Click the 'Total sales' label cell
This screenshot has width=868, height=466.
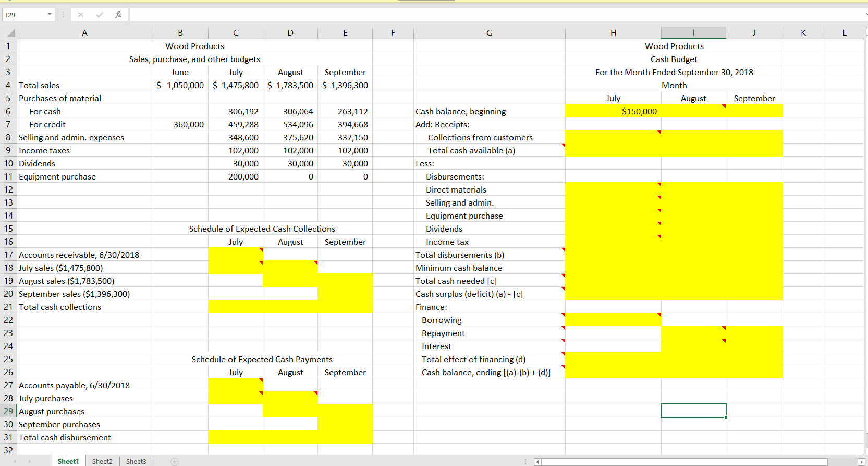pyautogui.click(x=84, y=85)
